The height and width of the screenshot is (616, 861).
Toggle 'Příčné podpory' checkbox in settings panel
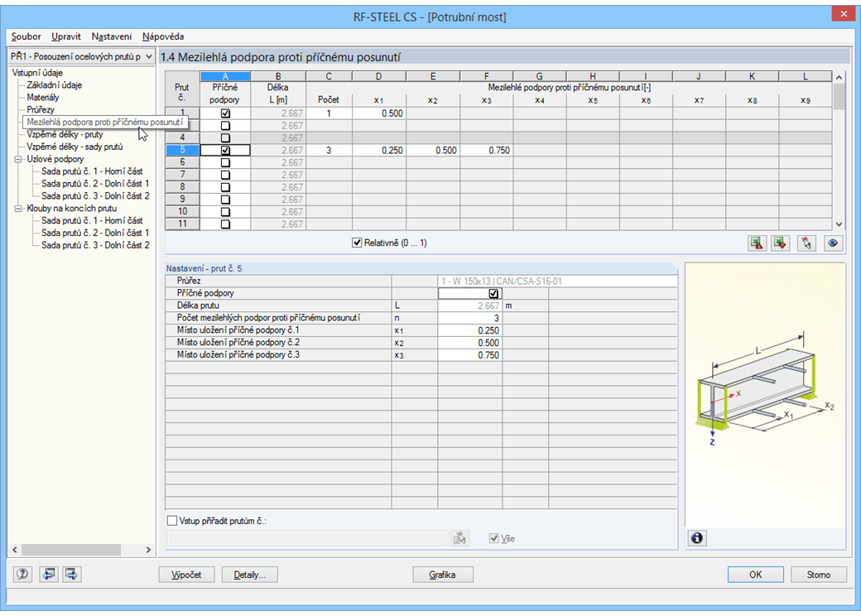pyautogui.click(x=493, y=294)
